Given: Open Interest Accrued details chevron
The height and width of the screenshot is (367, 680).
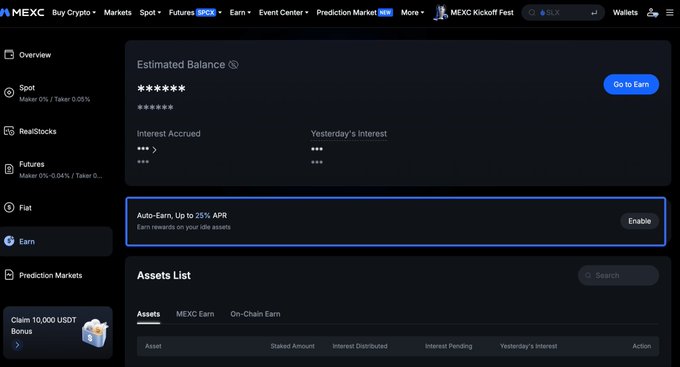Looking at the screenshot, I should tap(154, 150).
